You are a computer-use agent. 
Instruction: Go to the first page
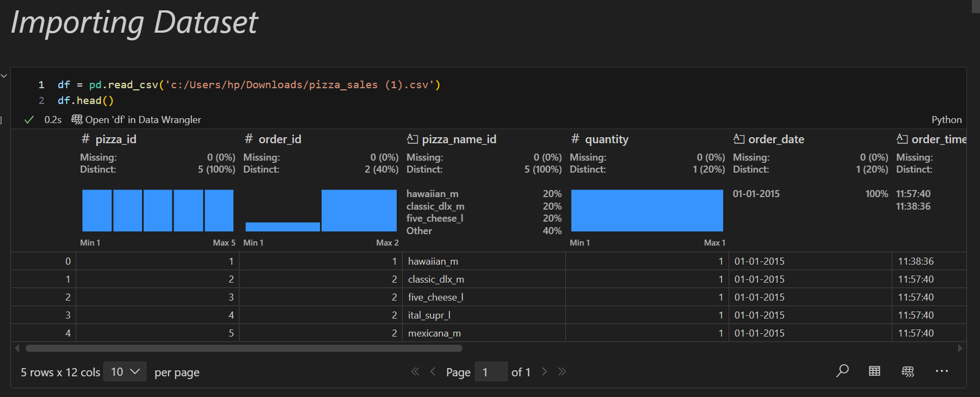(415, 371)
